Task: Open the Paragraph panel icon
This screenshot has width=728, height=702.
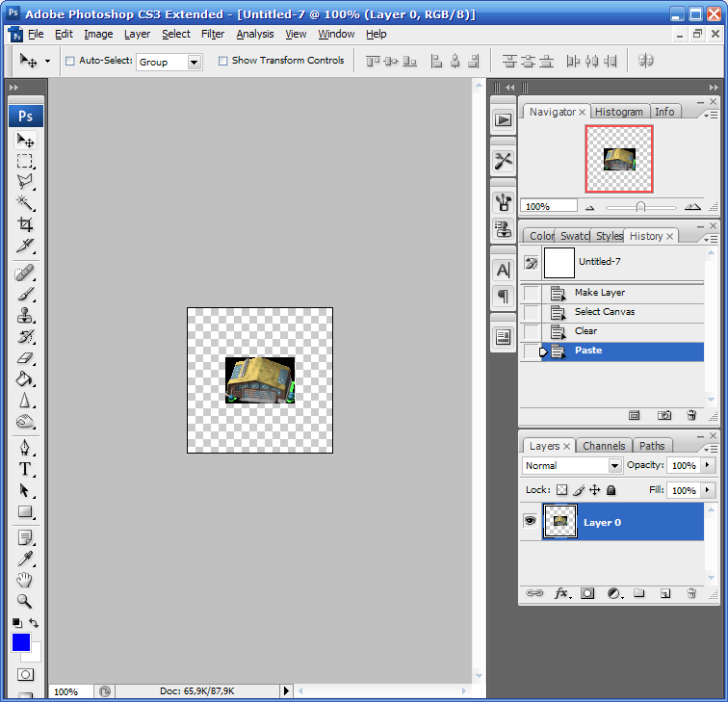Action: (x=503, y=296)
